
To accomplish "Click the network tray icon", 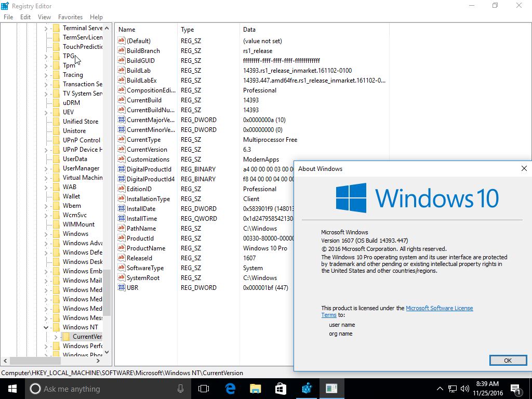I will [x=453, y=389].
